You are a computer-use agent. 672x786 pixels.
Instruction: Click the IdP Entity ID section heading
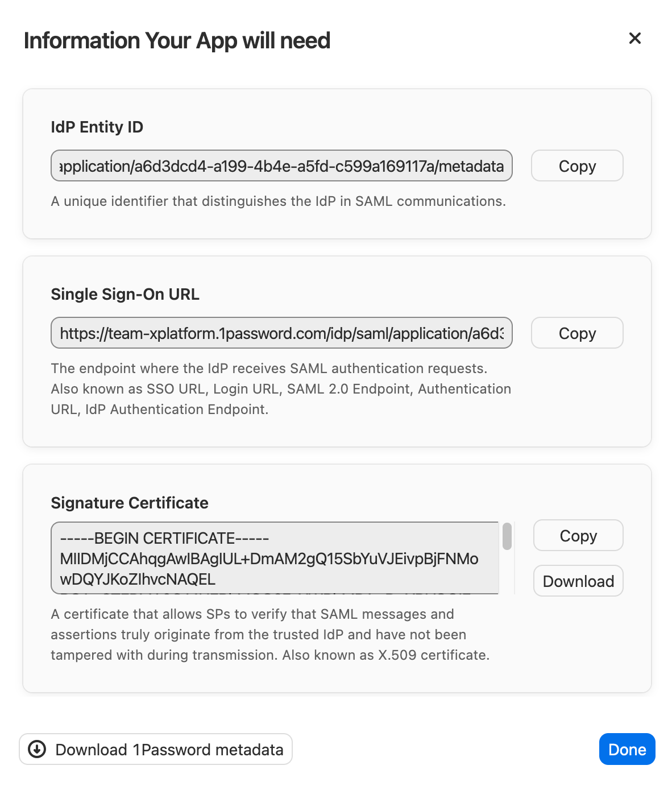[97, 127]
